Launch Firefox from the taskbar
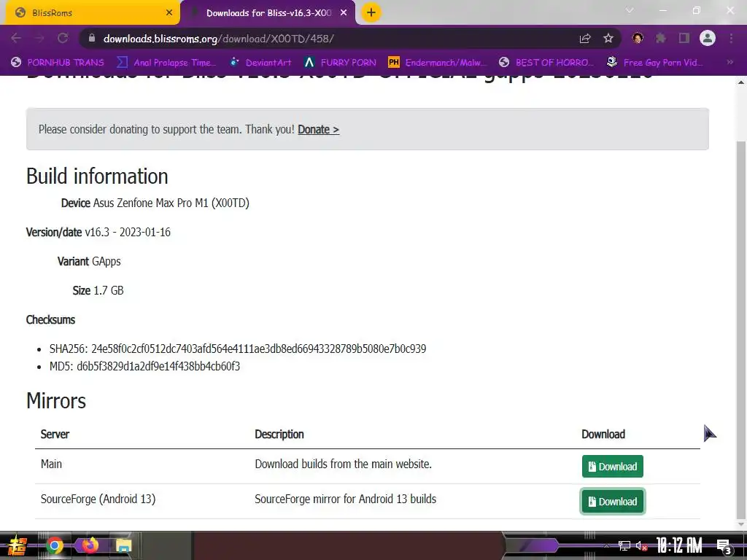 click(90, 545)
